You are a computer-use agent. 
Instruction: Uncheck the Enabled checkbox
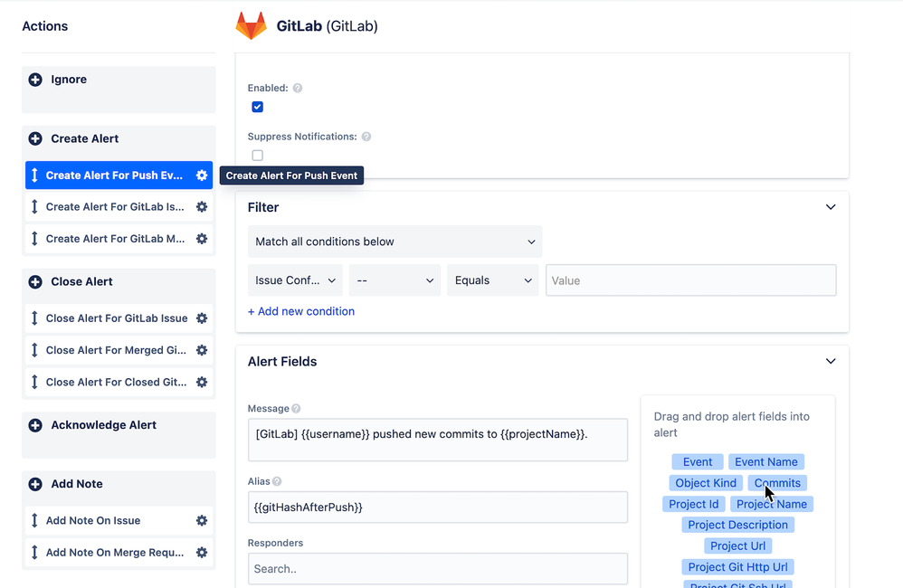[258, 107]
